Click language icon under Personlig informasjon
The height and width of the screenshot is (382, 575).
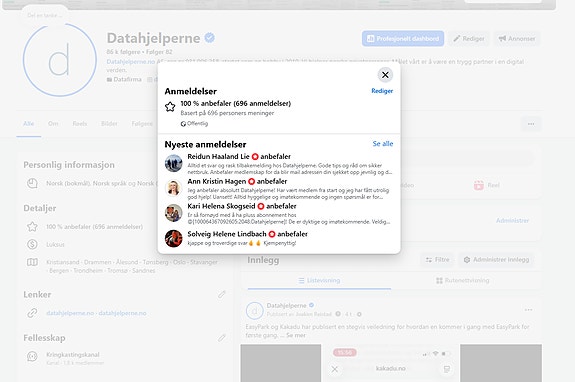click(32, 183)
